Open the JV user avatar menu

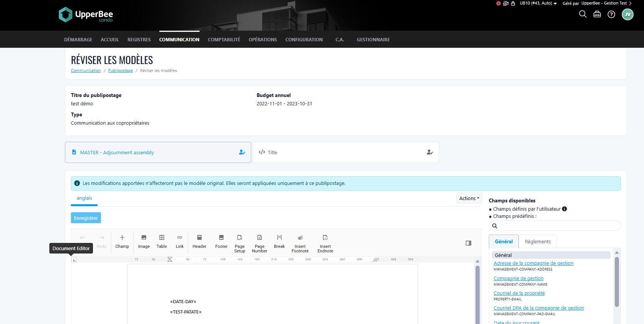pos(628,14)
